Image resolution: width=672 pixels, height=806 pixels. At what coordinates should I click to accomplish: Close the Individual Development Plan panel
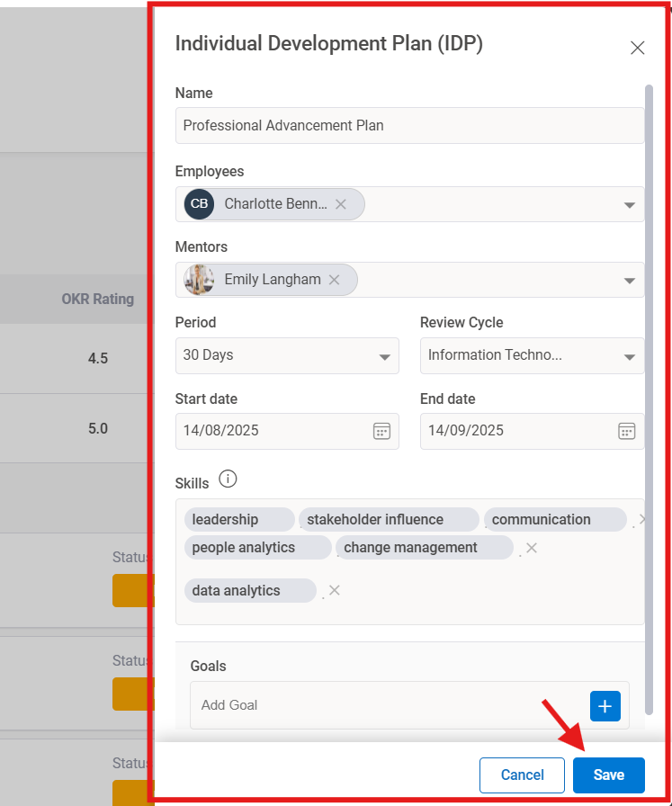(637, 48)
